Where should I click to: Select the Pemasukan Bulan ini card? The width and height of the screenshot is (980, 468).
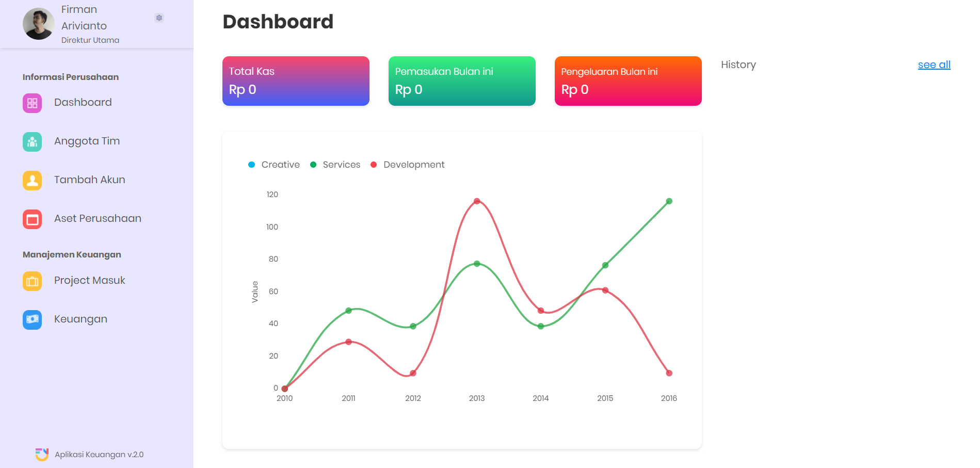(x=462, y=81)
